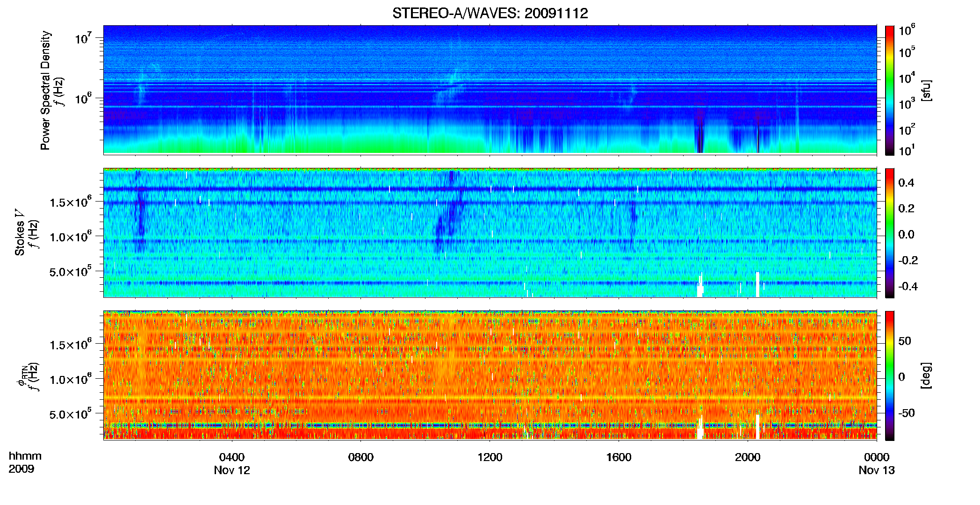The width and height of the screenshot is (980, 505).
Task: Click the 1.0×10^6 tick label of the φ RTN panel
Action: (x=70, y=379)
